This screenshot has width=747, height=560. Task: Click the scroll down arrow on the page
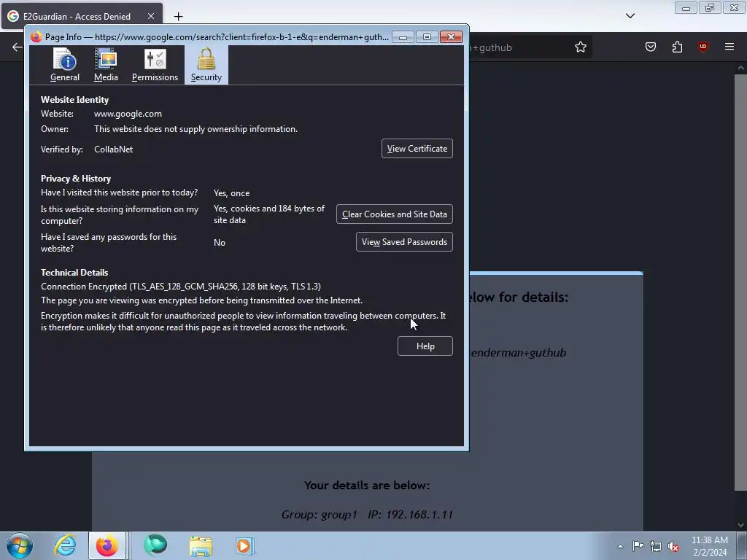point(740,525)
